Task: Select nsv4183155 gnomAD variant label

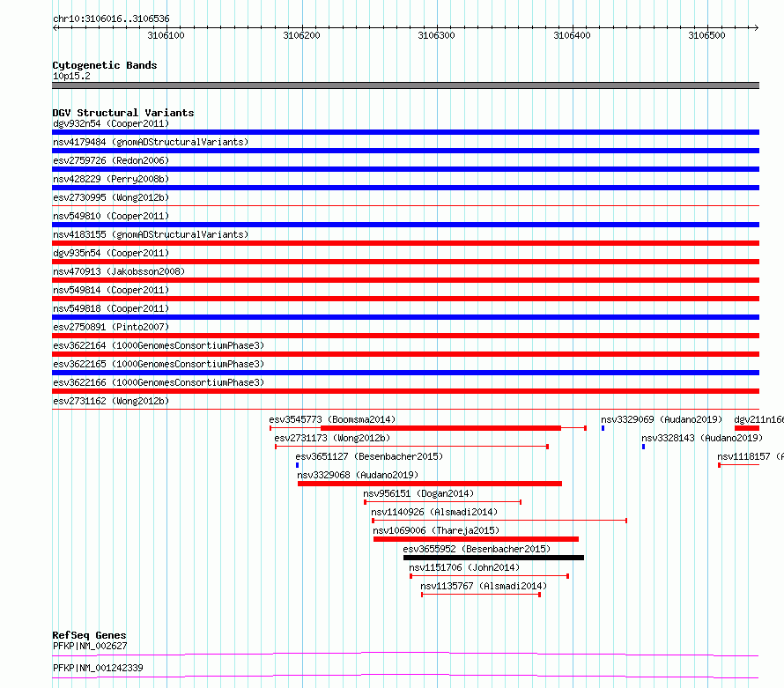Action: 151,234
